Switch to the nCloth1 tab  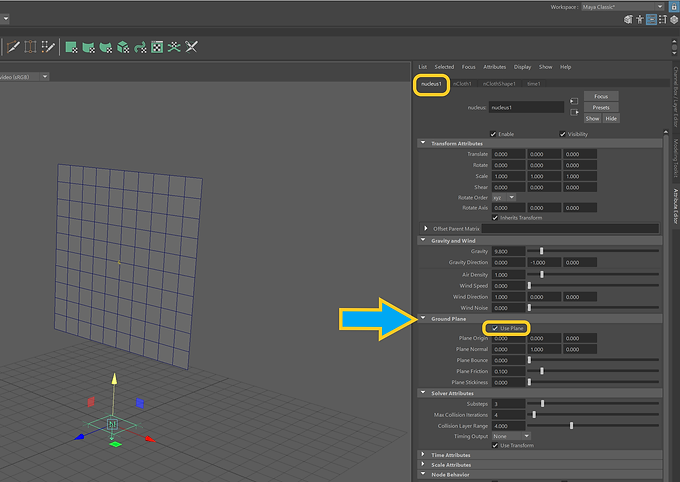(x=462, y=84)
